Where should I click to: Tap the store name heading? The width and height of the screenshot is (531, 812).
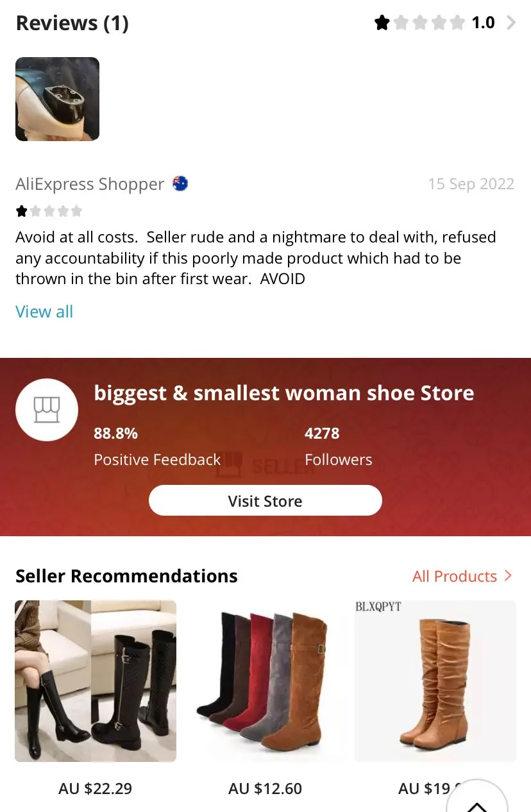click(284, 393)
